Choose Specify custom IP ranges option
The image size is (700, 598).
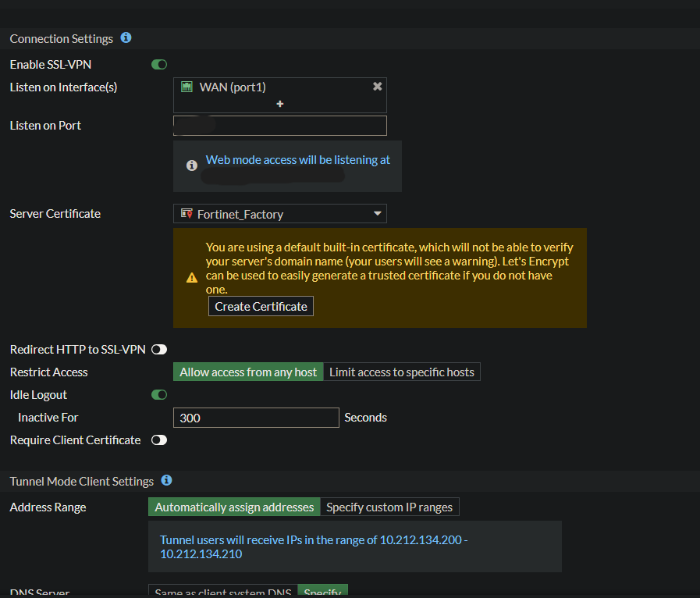click(389, 507)
